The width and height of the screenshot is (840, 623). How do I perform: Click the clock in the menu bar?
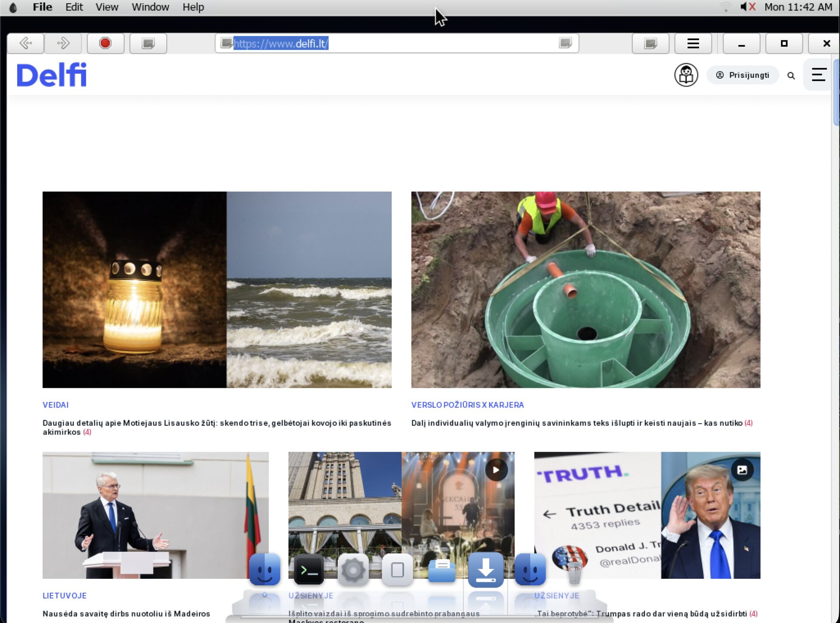(x=798, y=7)
